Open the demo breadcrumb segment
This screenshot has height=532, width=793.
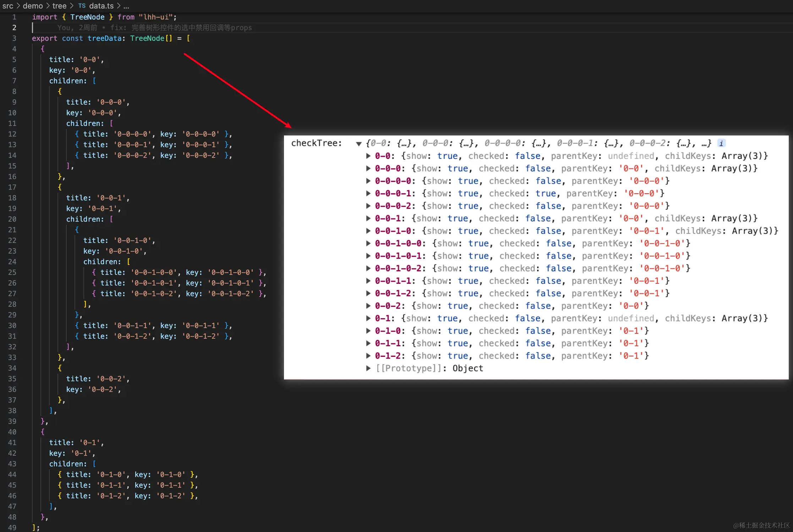tap(33, 6)
